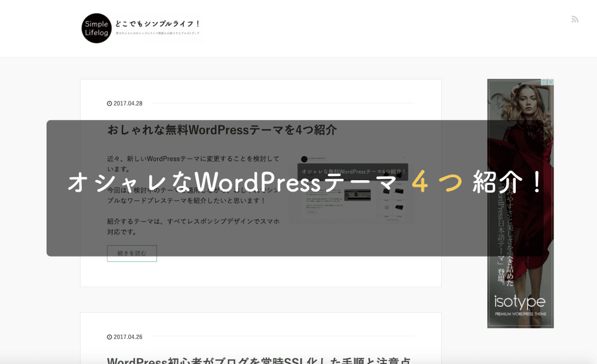This screenshot has height=364, width=597.
Task: Click the clock icon beside 2017.04.26
Action: point(109,337)
